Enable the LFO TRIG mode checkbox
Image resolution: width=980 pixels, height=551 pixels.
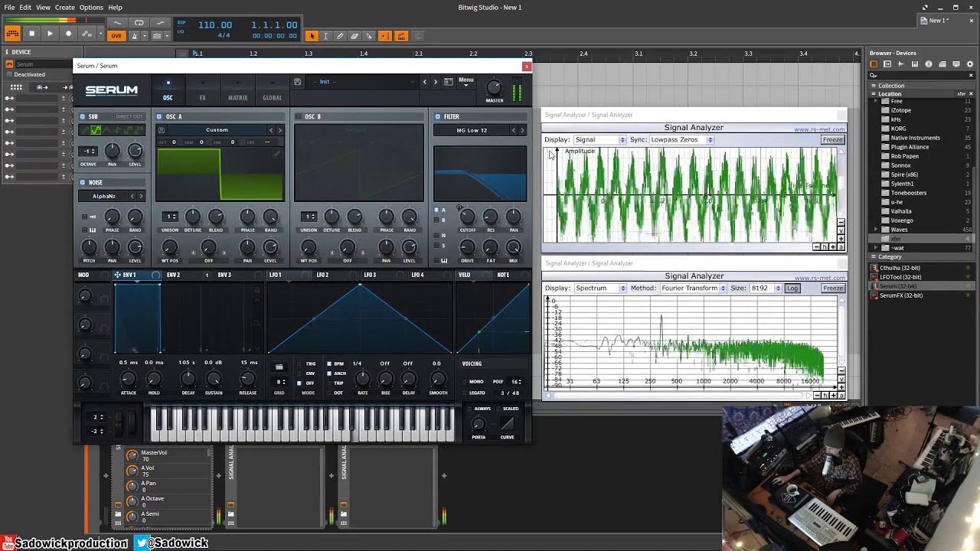pos(300,364)
